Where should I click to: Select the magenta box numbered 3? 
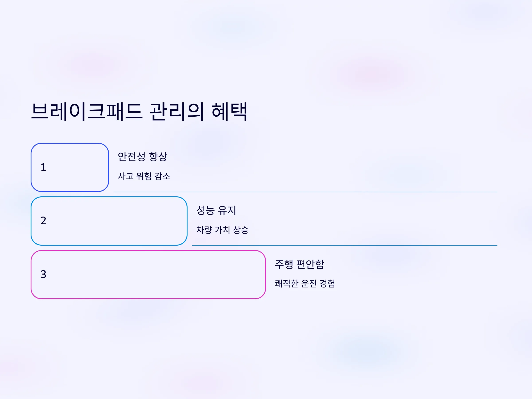tap(148, 275)
